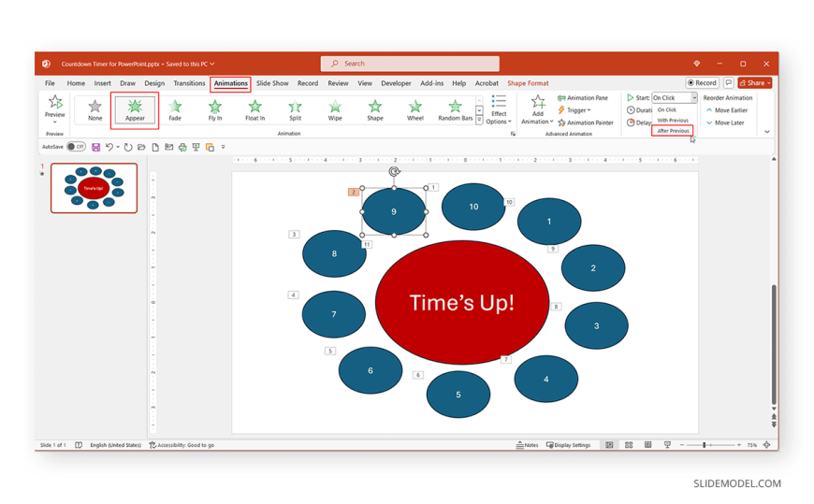Apply the Wipe animation

[335, 110]
